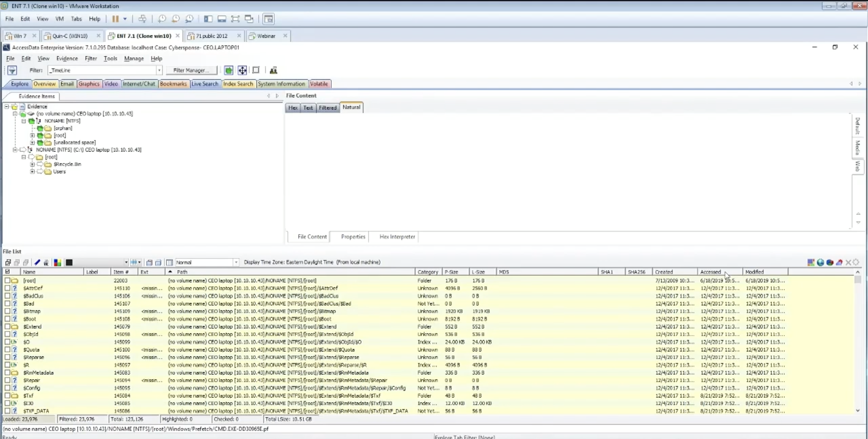Screen dimensions: 868x439
Task: Click VMware full screen icon
Action: click(235, 19)
